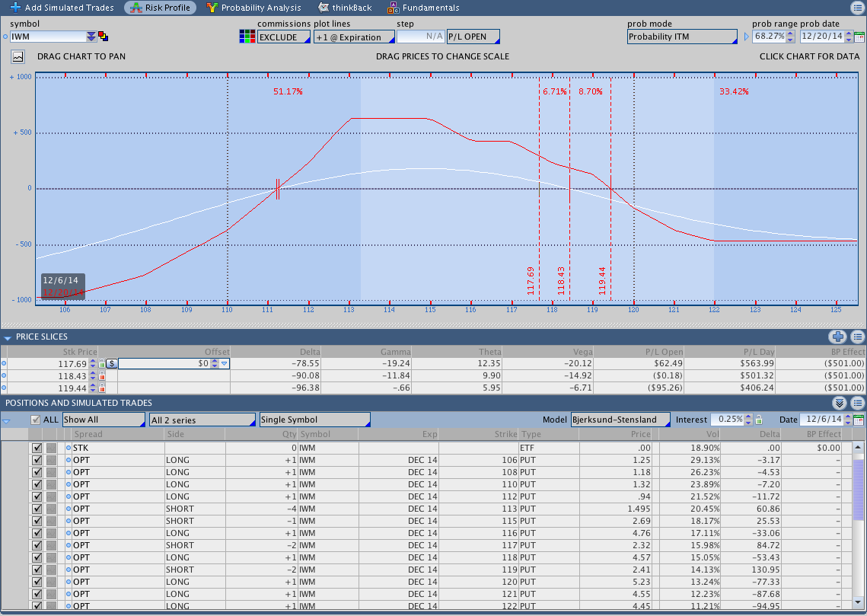Click the symbol IWM input field
This screenshot has height=616, width=867.
tap(48, 37)
